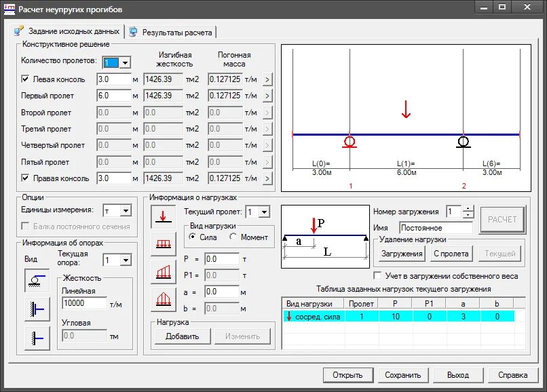Click P1 column header in table

[x=429, y=304]
